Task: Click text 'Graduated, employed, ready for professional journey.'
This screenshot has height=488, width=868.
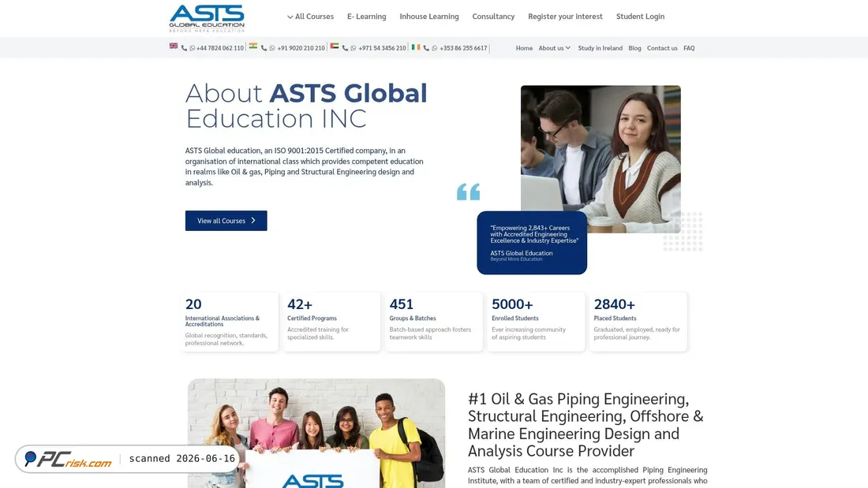Action: pyautogui.click(x=637, y=333)
